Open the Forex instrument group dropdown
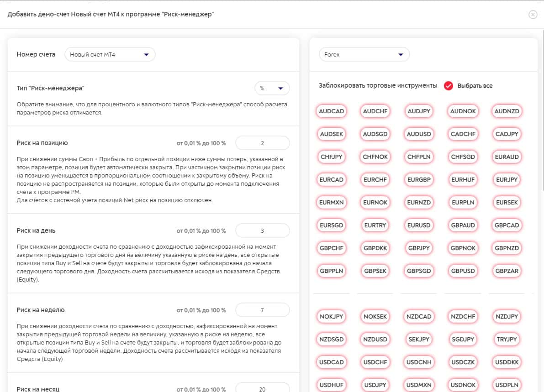This screenshot has width=544, height=392. (364, 54)
